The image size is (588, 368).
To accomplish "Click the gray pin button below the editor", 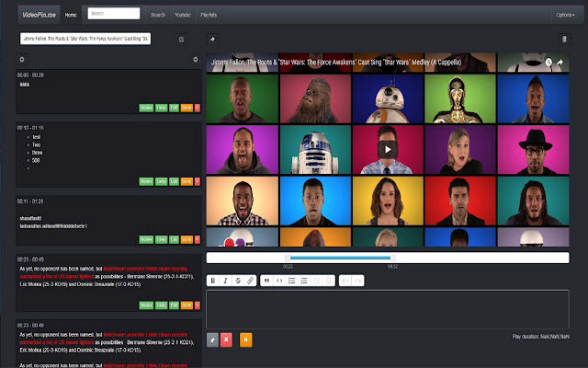I will (x=212, y=339).
